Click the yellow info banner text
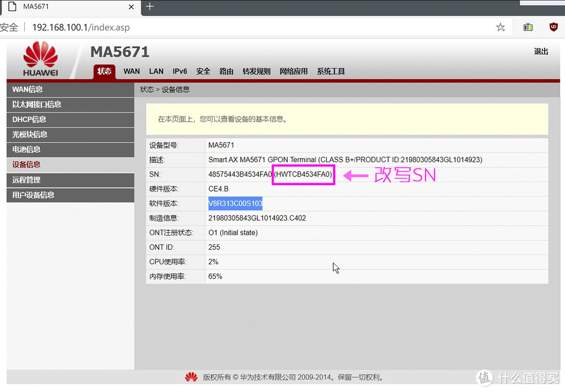 pos(223,119)
